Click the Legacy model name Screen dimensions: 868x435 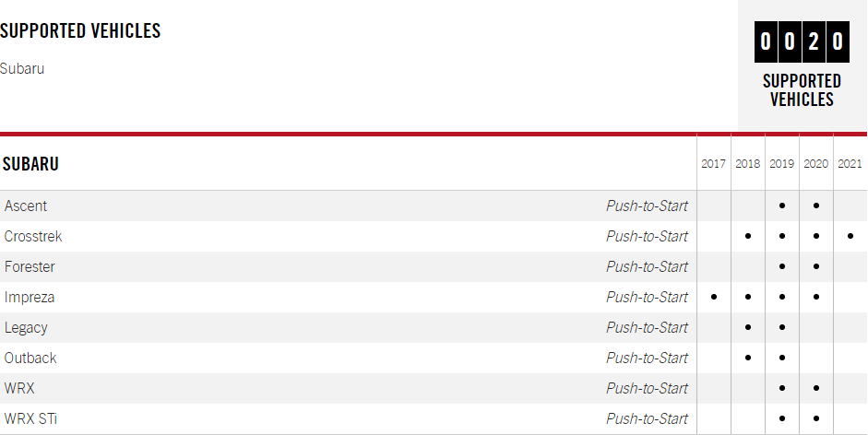tap(26, 327)
